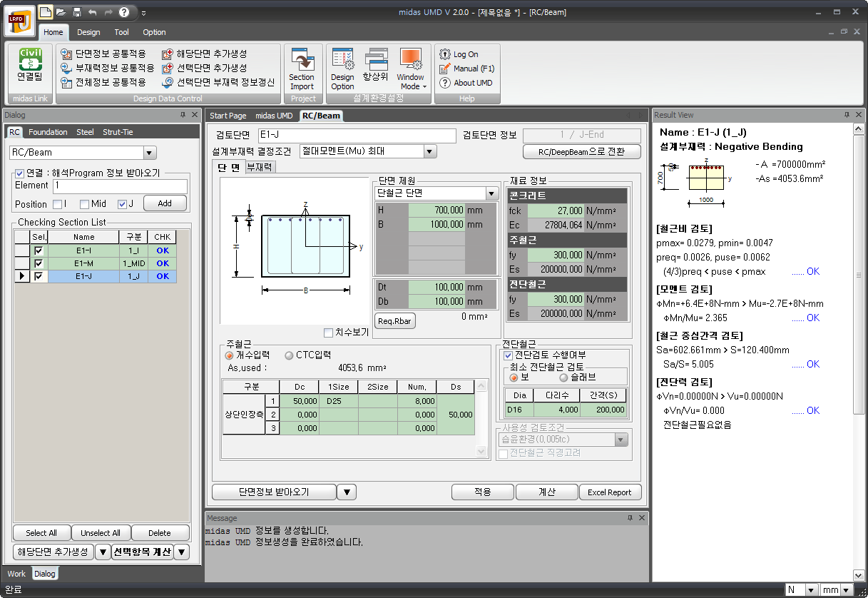Click the Add button
868x598 pixels.
[x=165, y=203]
